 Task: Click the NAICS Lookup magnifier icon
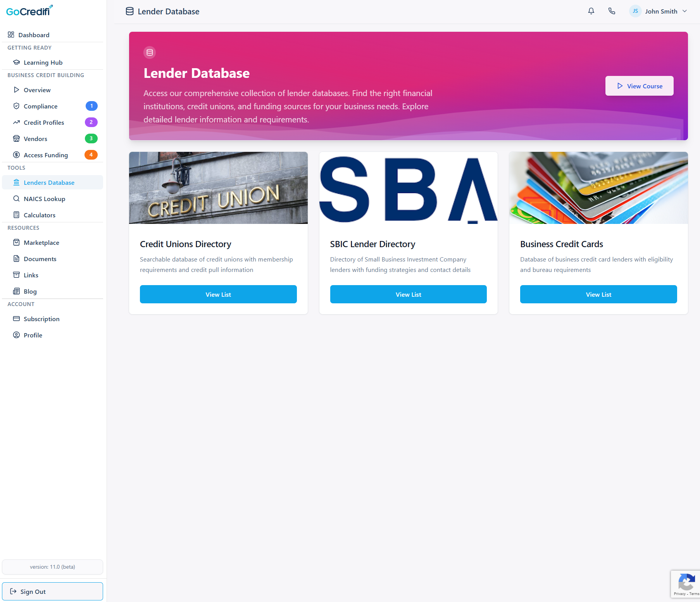click(16, 198)
